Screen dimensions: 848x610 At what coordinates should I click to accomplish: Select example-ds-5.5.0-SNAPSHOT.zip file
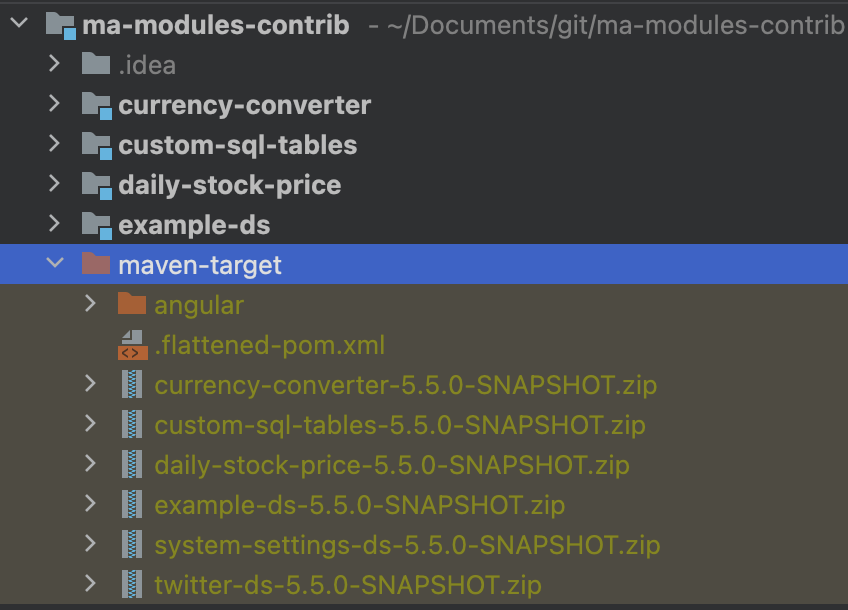pyautogui.click(x=360, y=505)
